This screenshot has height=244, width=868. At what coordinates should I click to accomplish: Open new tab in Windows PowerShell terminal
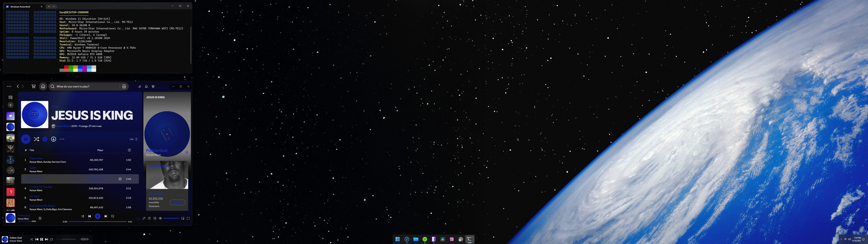[x=48, y=6]
